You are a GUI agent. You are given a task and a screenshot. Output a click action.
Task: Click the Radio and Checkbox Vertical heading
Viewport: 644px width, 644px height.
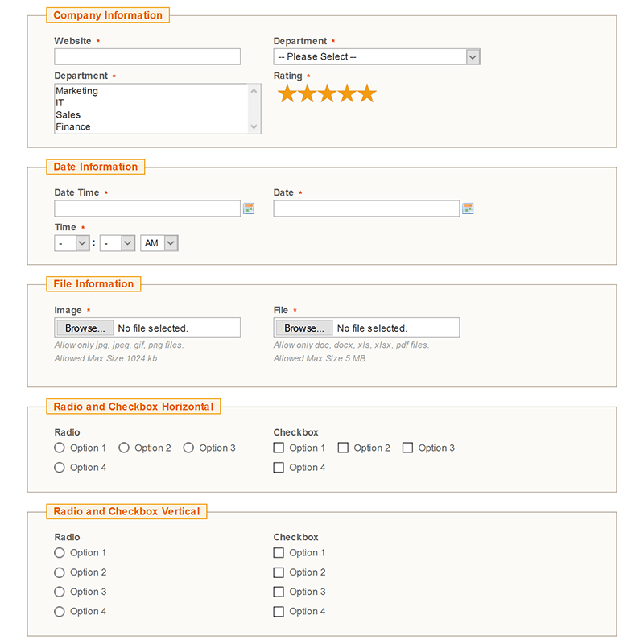click(x=126, y=511)
